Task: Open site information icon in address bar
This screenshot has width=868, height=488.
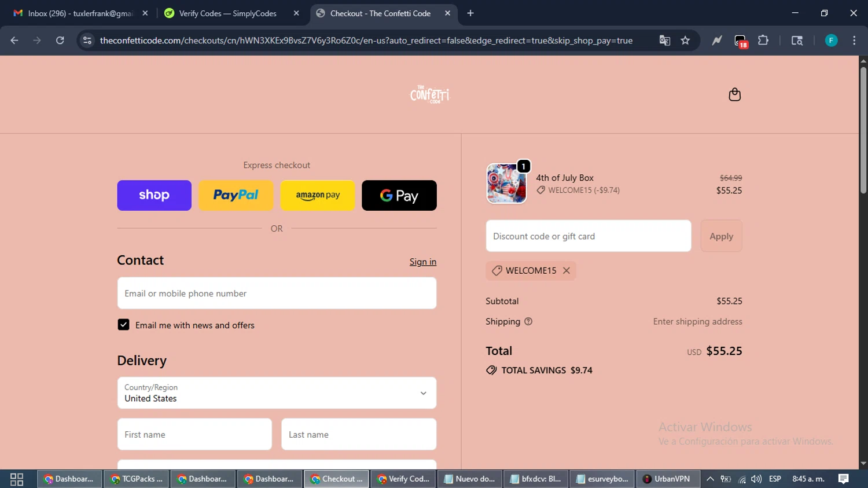Action: pos(87,41)
